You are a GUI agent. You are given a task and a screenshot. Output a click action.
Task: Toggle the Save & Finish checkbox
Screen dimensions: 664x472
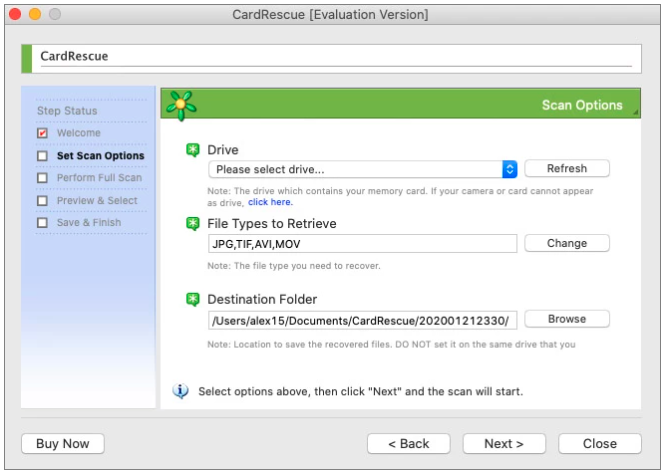point(42,223)
